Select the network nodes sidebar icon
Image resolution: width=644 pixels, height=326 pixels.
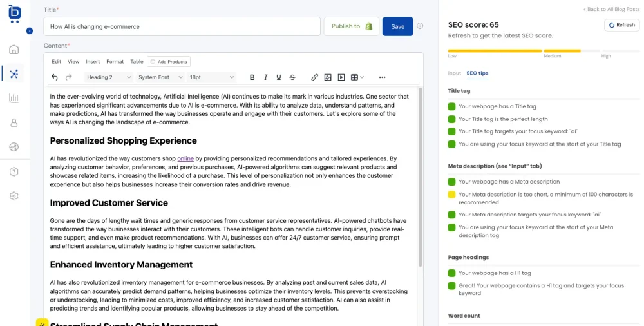[x=14, y=74]
